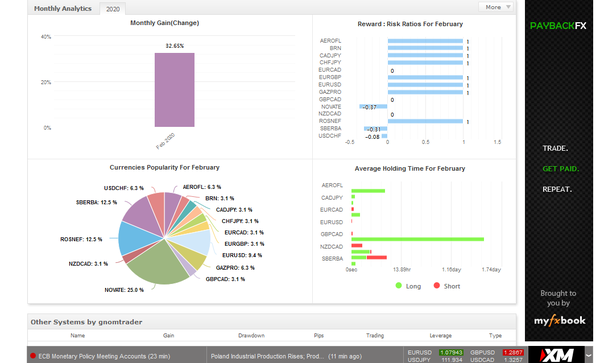Image resolution: width=600 pixels, height=363 pixels.
Task: Toggle the Long series legend dot
Action: 398,285
